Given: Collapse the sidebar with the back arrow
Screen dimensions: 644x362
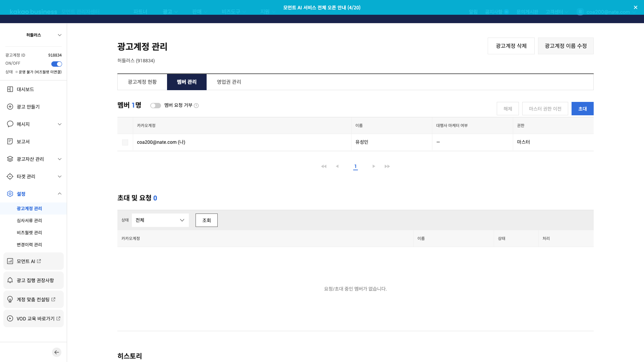Looking at the screenshot, I should (x=57, y=352).
